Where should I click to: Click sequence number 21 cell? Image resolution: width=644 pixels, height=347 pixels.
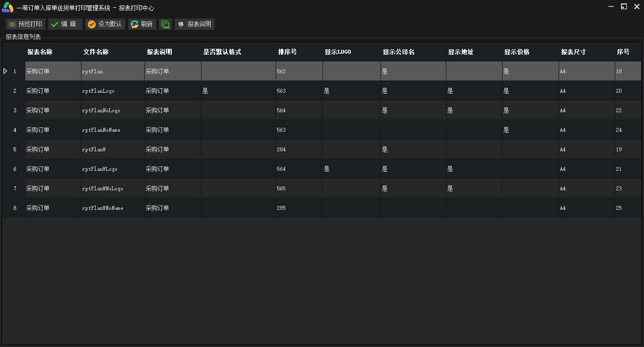[628, 169]
